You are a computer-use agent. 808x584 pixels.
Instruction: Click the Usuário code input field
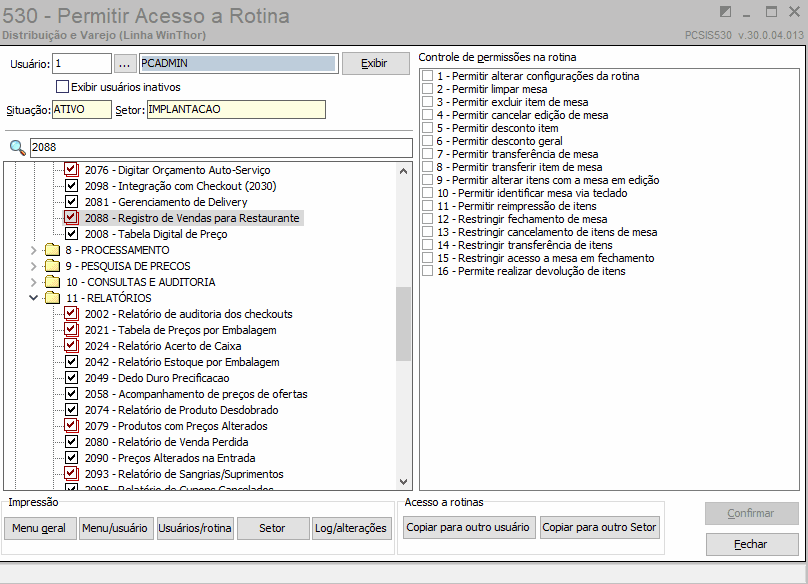click(x=82, y=64)
